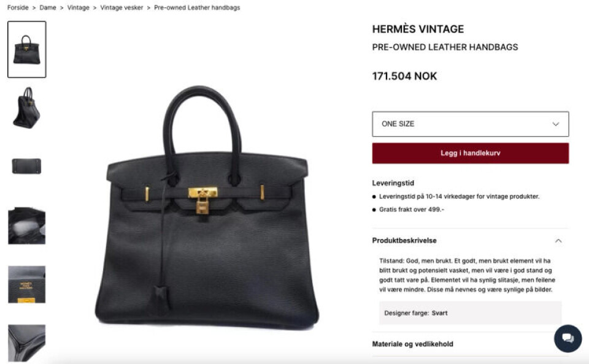Click the Designer farge Svart field

[x=471, y=313]
